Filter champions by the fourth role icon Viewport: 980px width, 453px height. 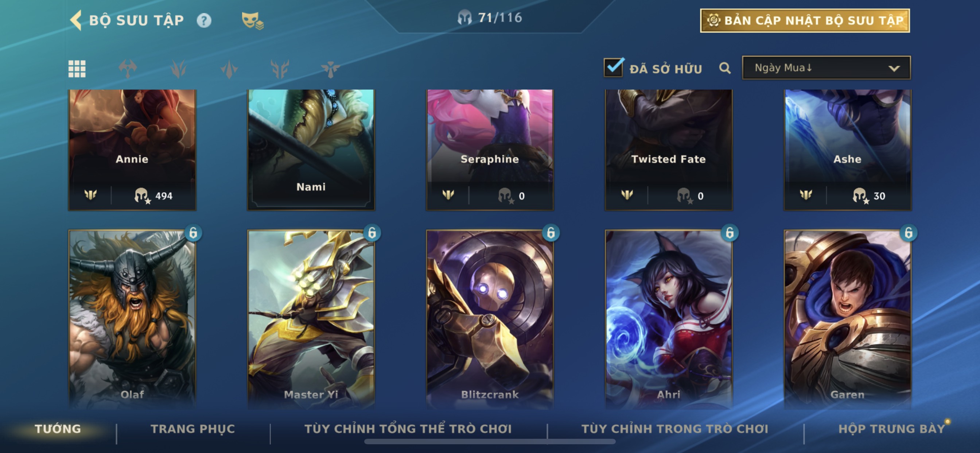click(280, 69)
